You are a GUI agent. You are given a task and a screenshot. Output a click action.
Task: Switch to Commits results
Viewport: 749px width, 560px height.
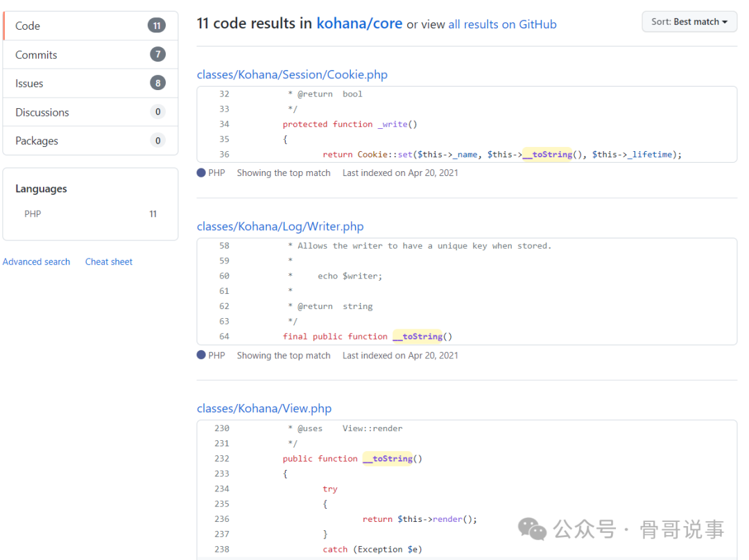pos(91,55)
